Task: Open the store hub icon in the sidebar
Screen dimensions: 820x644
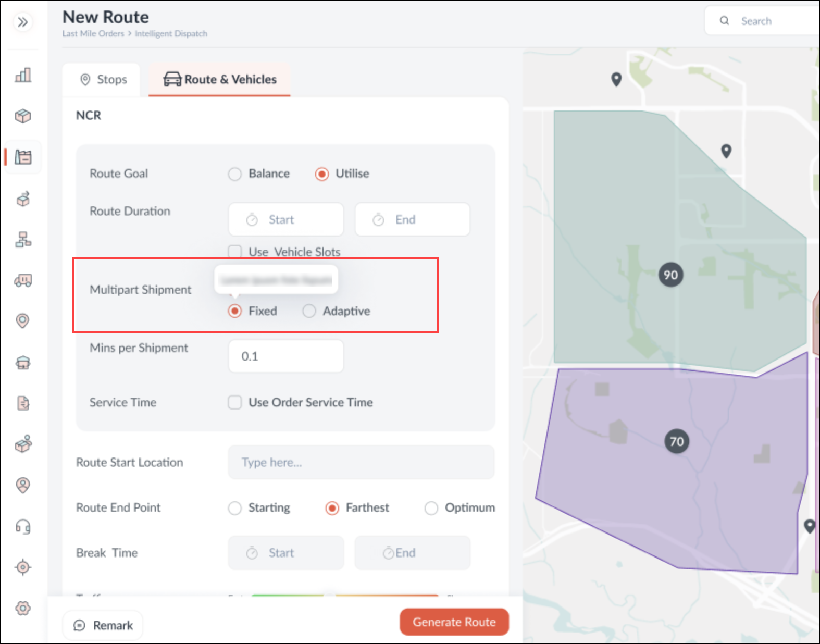Action: click(x=23, y=362)
